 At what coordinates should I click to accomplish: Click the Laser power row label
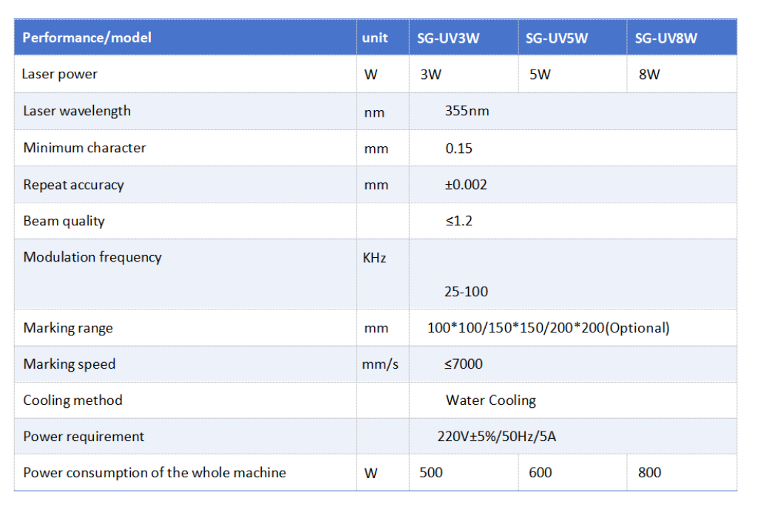[60, 74]
